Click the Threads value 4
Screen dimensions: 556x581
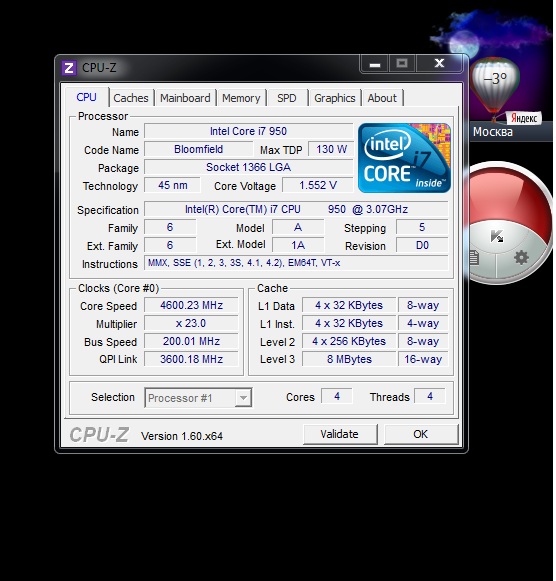(430, 396)
